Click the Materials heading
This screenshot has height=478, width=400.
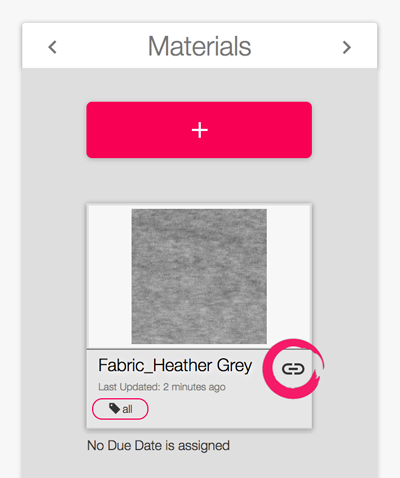(x=199, y=46)
